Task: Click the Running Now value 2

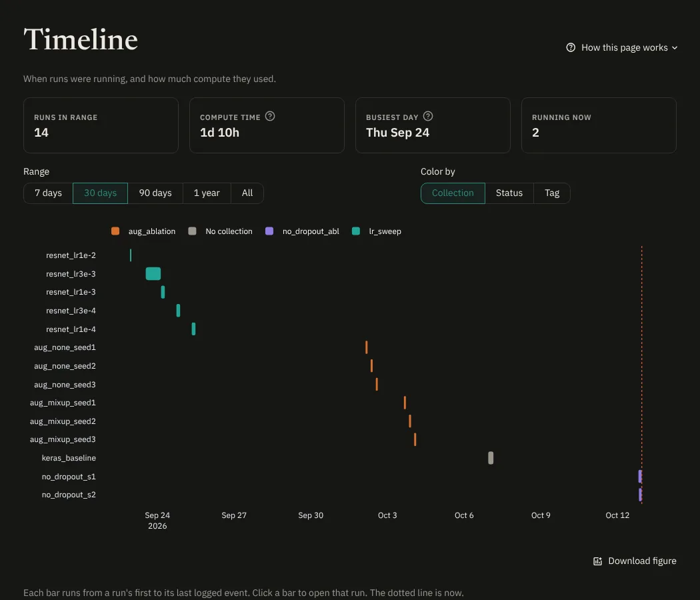Action: click(x=535, y=133)
